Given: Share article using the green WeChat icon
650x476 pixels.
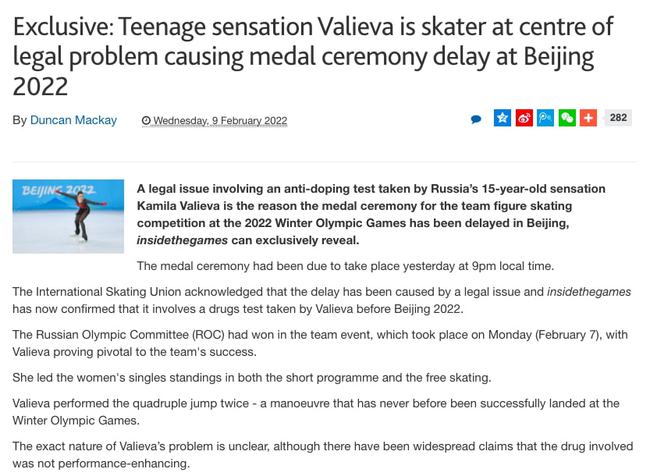Looking at the screenshot, I should (567, 118).
